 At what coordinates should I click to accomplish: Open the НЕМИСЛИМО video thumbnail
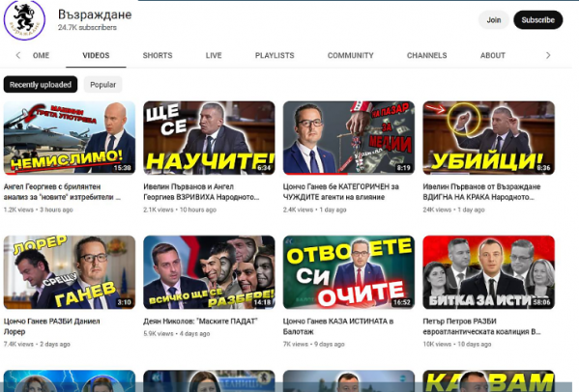(x=70, y=137)
